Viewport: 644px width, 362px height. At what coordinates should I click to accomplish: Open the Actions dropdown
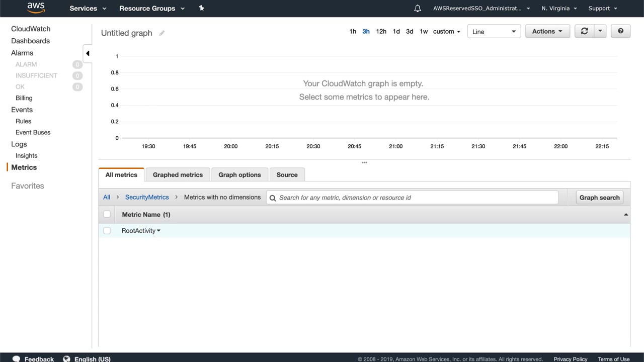547,31
